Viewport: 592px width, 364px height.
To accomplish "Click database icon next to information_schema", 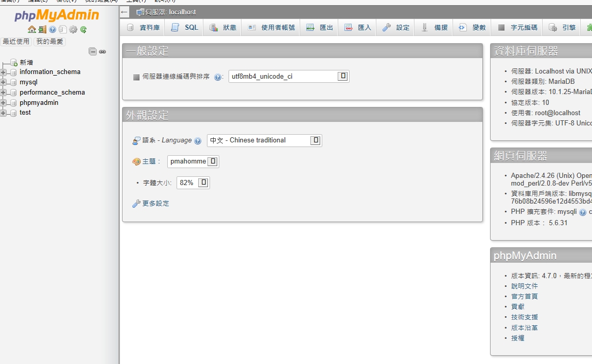I will point(13,72).
